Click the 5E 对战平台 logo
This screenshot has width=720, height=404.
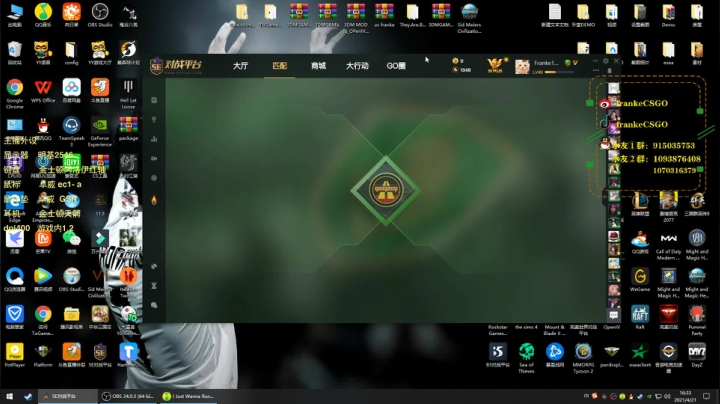click(176, 66)
